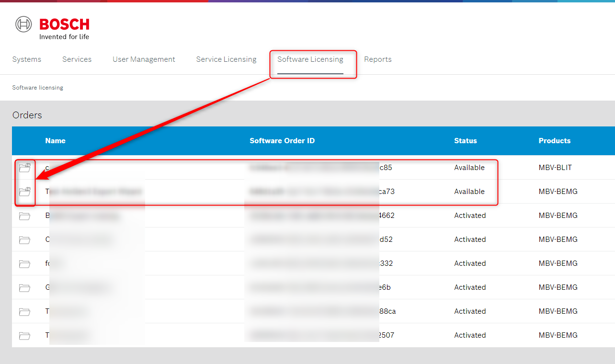Open folder icon for order ending 88ca
The width and height of the screenshot is (615, 364).
click(24, 311)
